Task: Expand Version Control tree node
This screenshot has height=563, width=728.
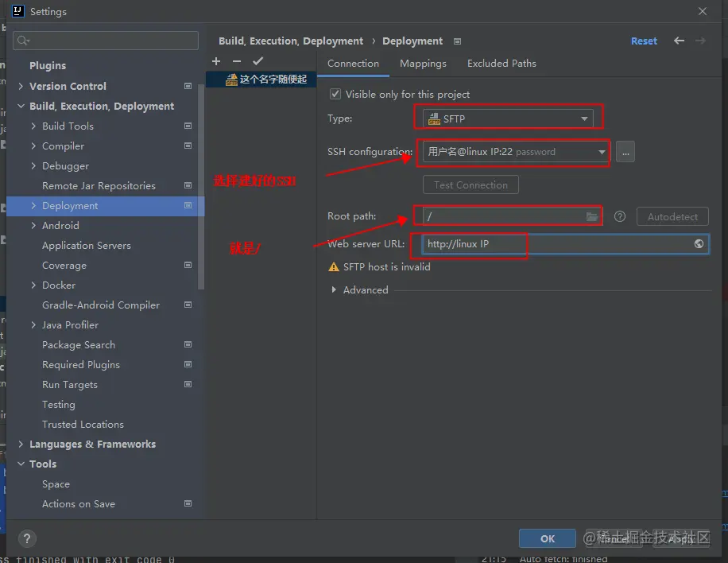Action: click(21, 86)
